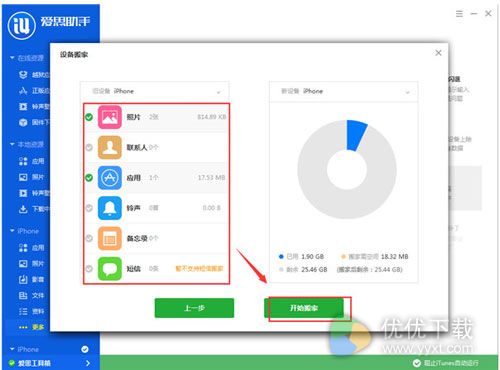This screenshot has width=500, height=370.
Task: Toggle the white checkmark beside bottom iPhone
Action: 85,349
